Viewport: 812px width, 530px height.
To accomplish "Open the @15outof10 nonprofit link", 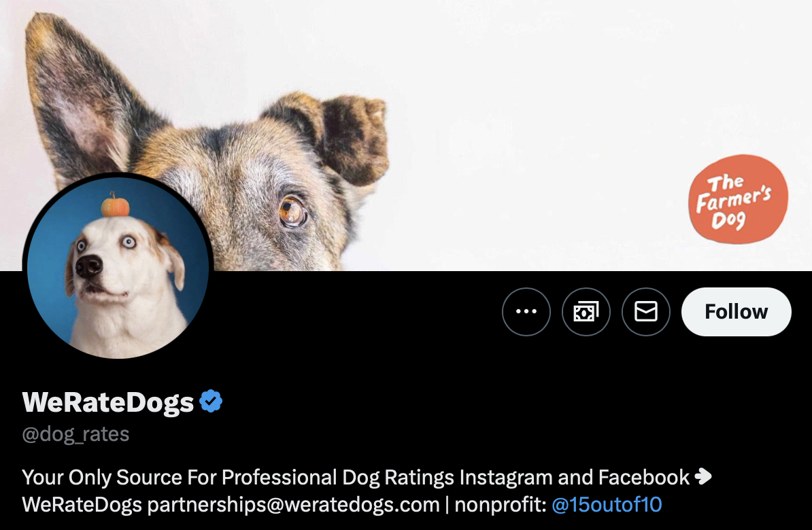I will click(x=607, y=505).
